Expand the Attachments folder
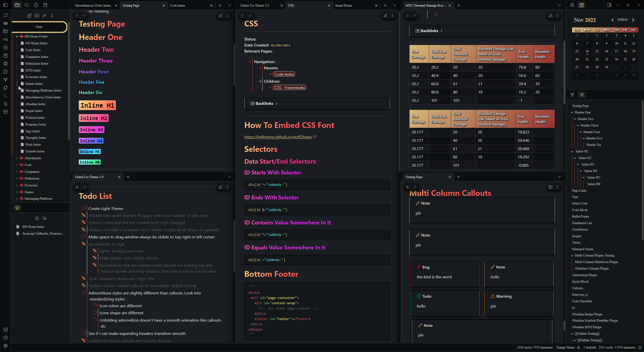Screen dimensions: 644x352 coord(17,158)
